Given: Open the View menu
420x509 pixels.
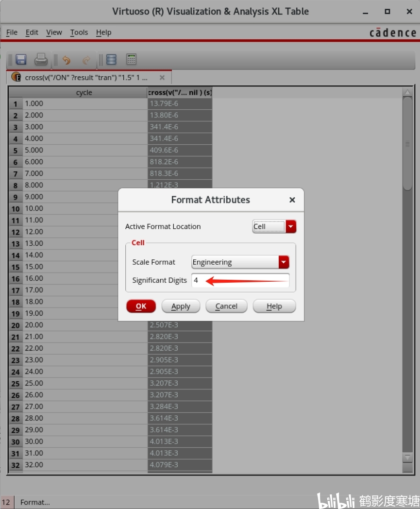Looking at the screenshot, I should point(54,33).
